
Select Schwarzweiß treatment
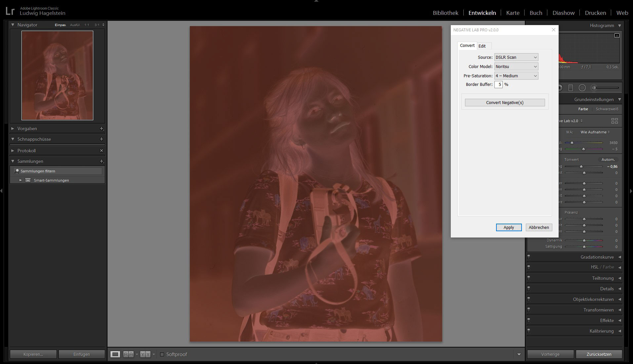(x=607, y=109)
